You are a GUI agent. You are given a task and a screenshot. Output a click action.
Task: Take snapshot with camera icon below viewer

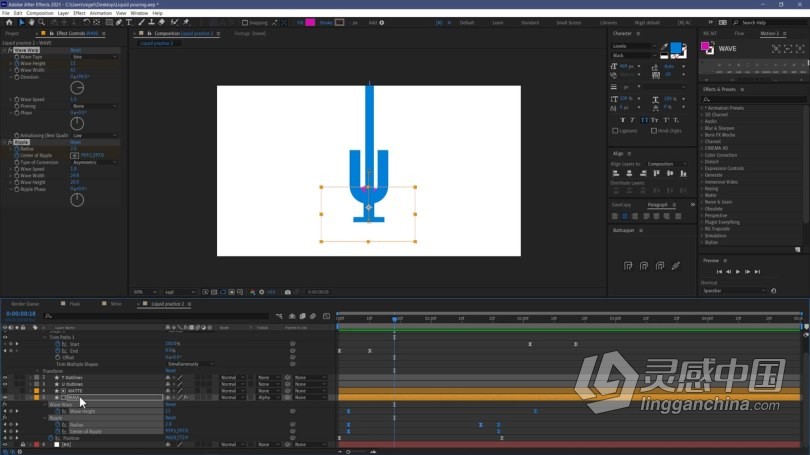tap(288, 292)
